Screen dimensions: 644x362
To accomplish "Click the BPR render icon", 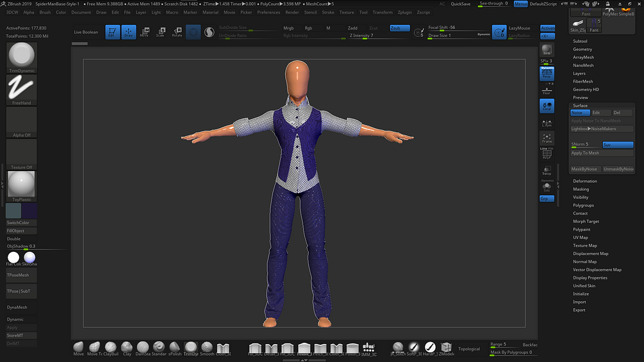I will (547, 51).
